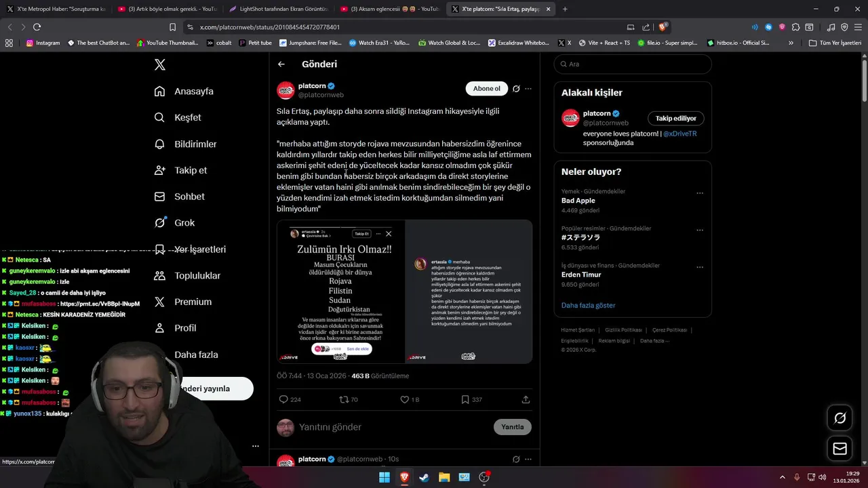This screenshot has height=488, width=868.
Task: Open Grok options on platcorn reply
Action: 516,459
